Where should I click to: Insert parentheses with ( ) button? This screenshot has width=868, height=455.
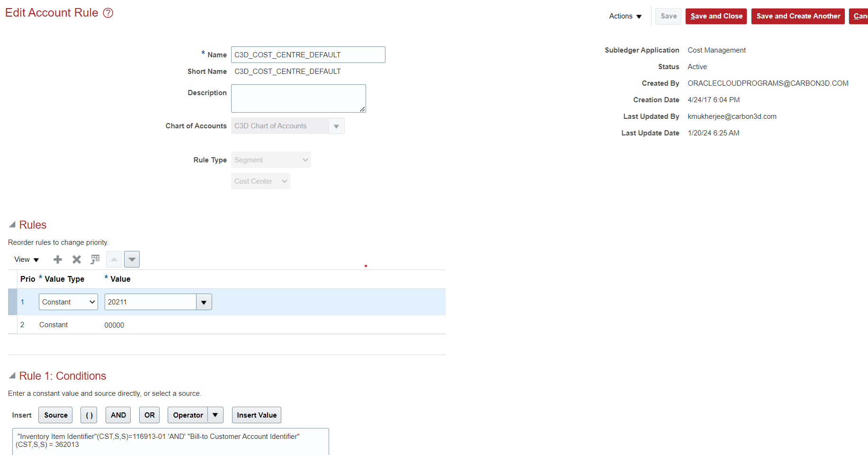[89, 415]
